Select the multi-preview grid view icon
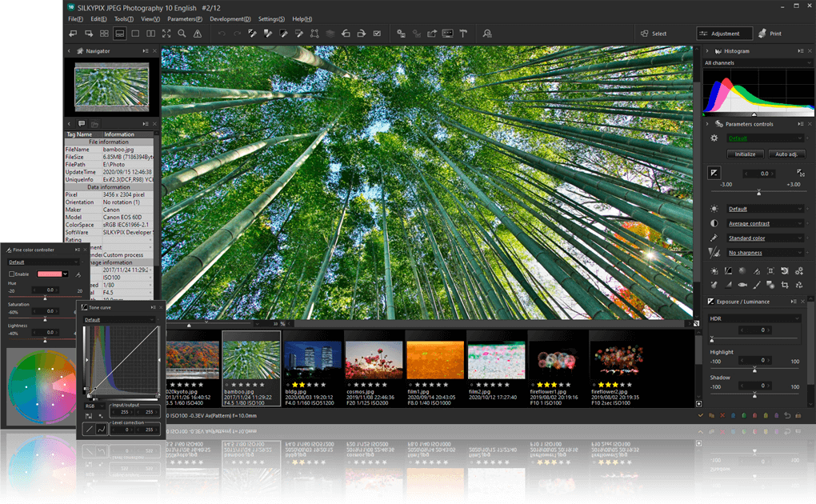This screenshot has height=504, width=816. pyautogui.click(x=105, y=33)
